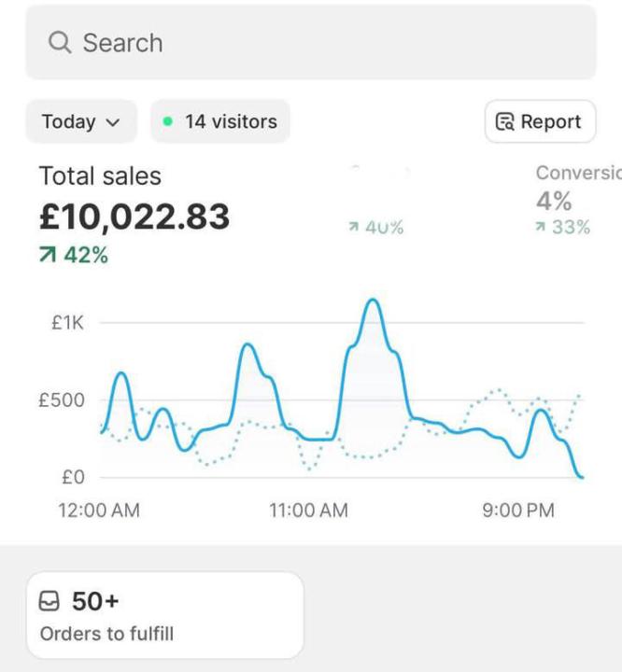Click the faded 40% trend indicator
622x672 pixels.
[375, 228]
